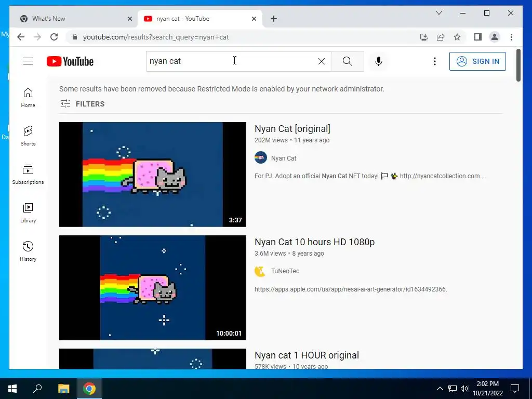This screenshot has width=532, height=399.
Task: Open Chrome three-dot menu
Action: 511,37
